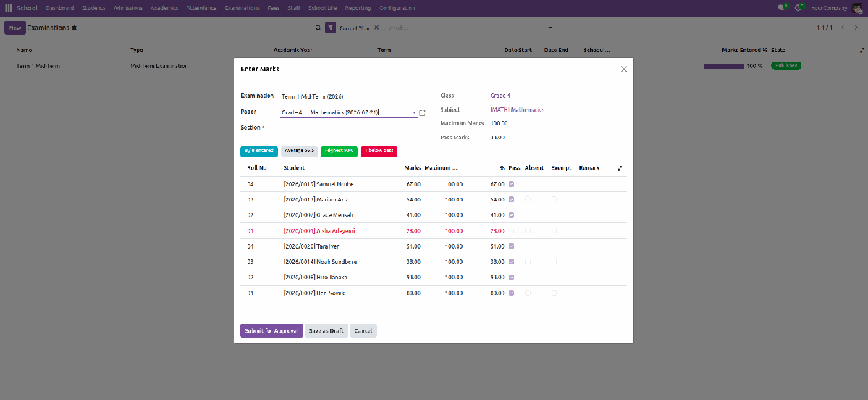Click Cancel in Enter Marks dialog
Image resolution: width=868 pixels, height=400 pixels.
[x=363, y=330]
